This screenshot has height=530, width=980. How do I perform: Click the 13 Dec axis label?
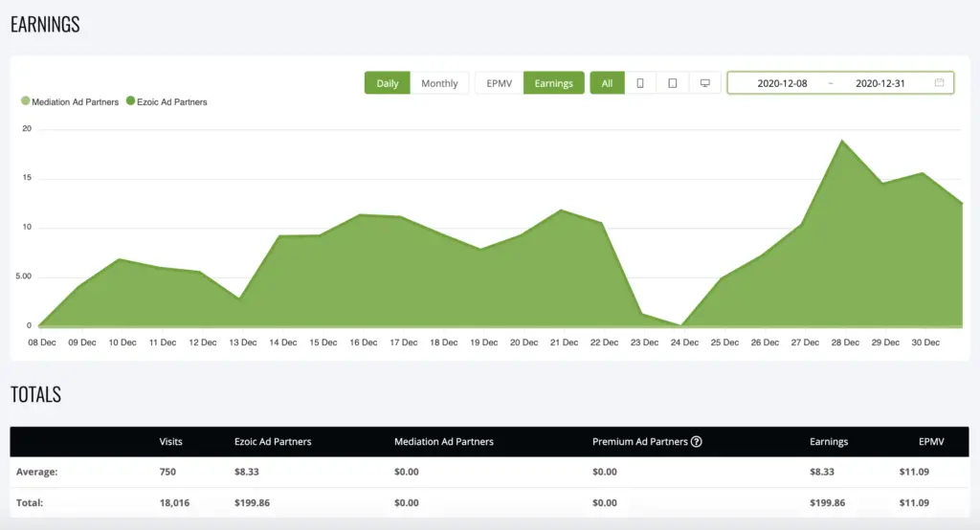[242, 342]
